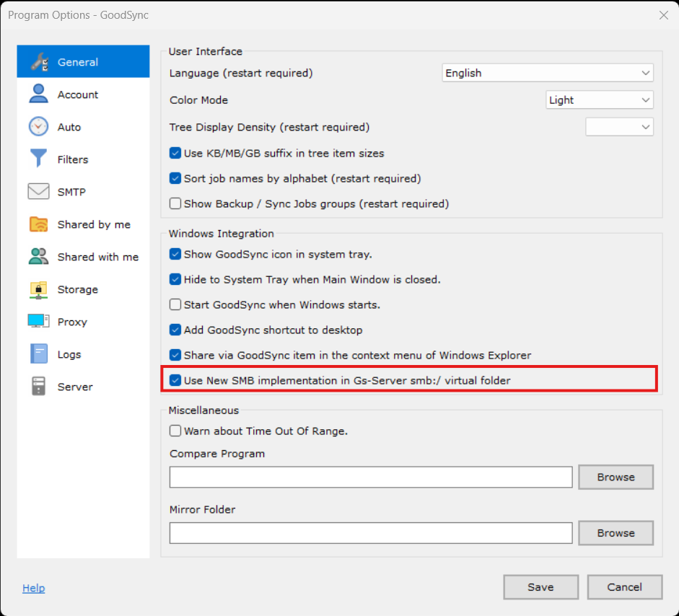Click Browse next to Compare Program
This screenshot has width=679, height=616.
[616, 477]
